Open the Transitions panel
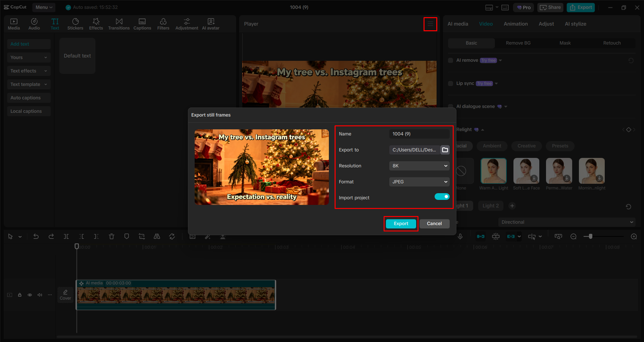Image resolution: width=644 pixels, height=342 pixels. [119, 23]
